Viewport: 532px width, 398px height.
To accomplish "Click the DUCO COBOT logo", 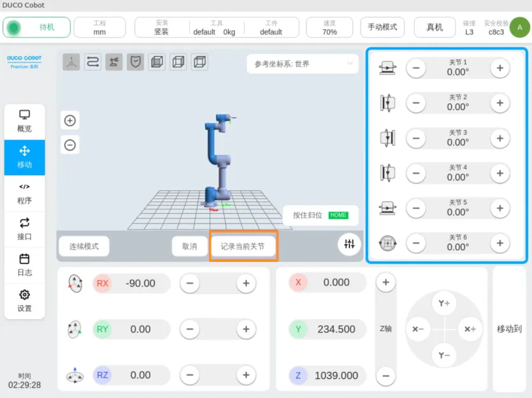I will pos(24,62).
